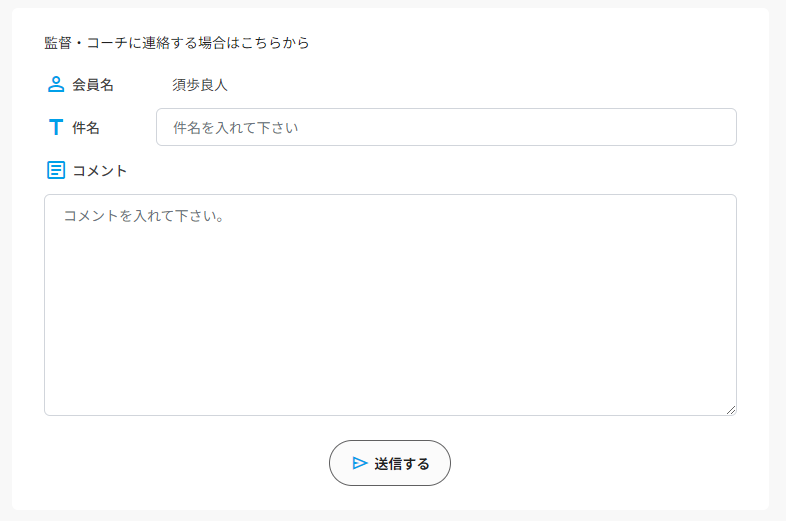The width and height of the screenshot is (786, 521).
Task: Click the heading 監督・コーチに連絡する場合はこちらから
Action: pos(176,43)
